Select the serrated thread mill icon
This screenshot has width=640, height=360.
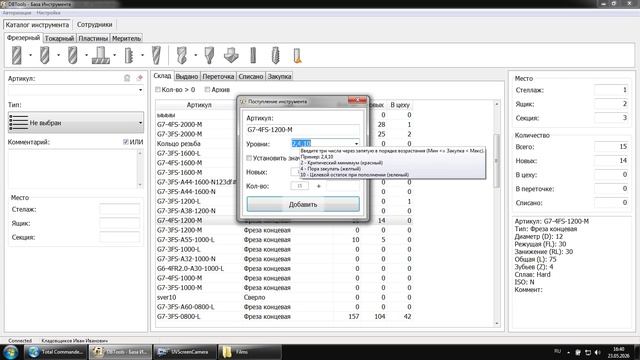click(x=129, y=55)
